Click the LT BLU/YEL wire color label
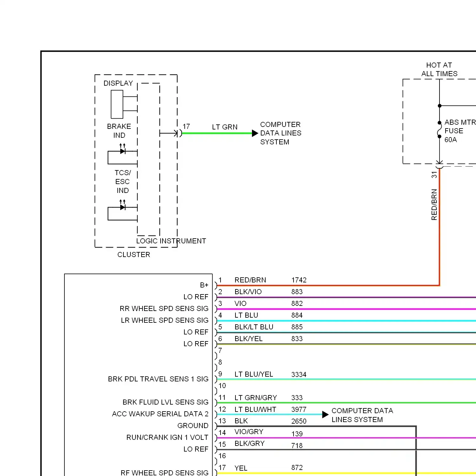Screen dimensions: 476x476 point(254,374)
